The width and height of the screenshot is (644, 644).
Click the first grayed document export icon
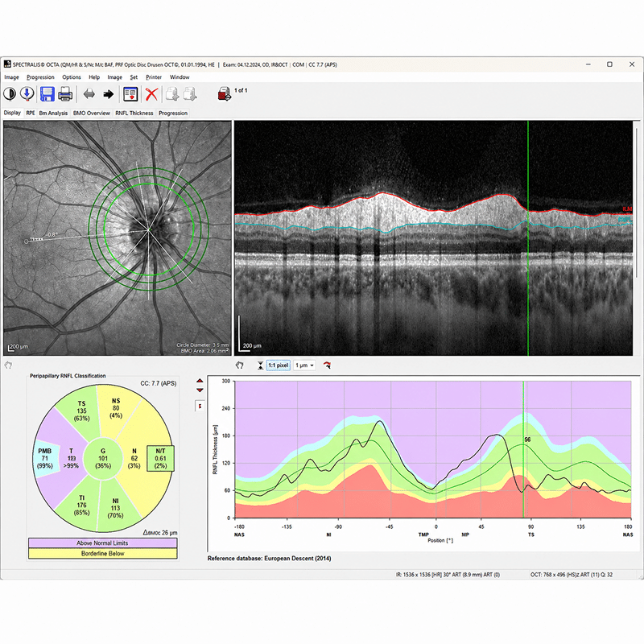[172, 94]
